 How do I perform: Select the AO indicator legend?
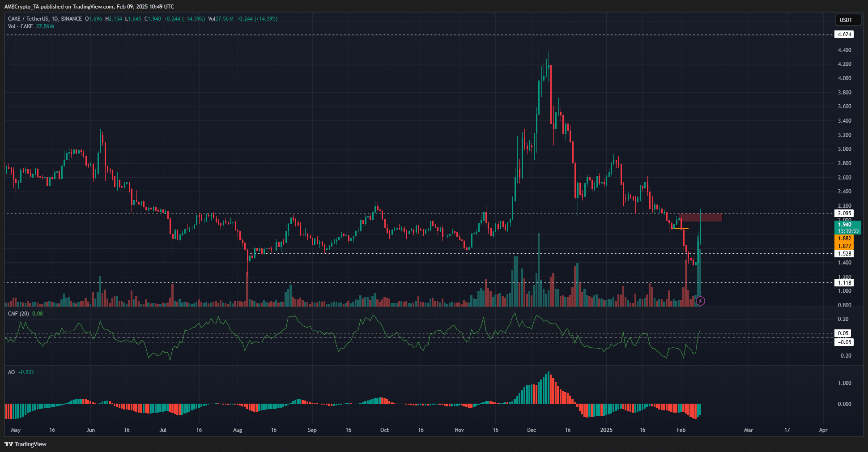pos(11,372)
